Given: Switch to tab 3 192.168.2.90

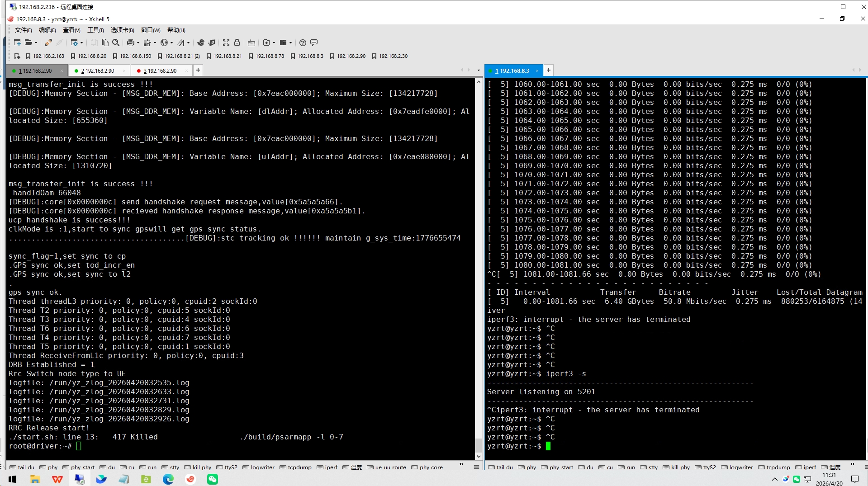Looking at the screenshot, I should coord(160,71).
